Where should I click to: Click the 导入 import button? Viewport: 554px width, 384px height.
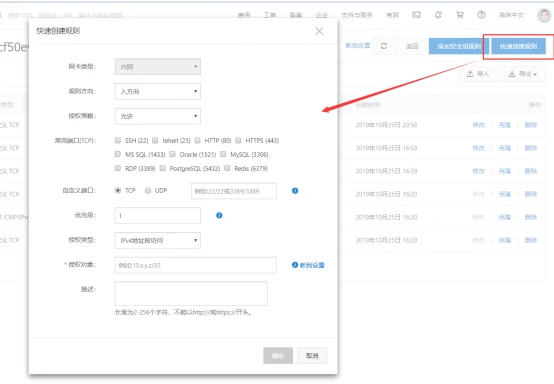pyautogui.click(x=478, y=74)
